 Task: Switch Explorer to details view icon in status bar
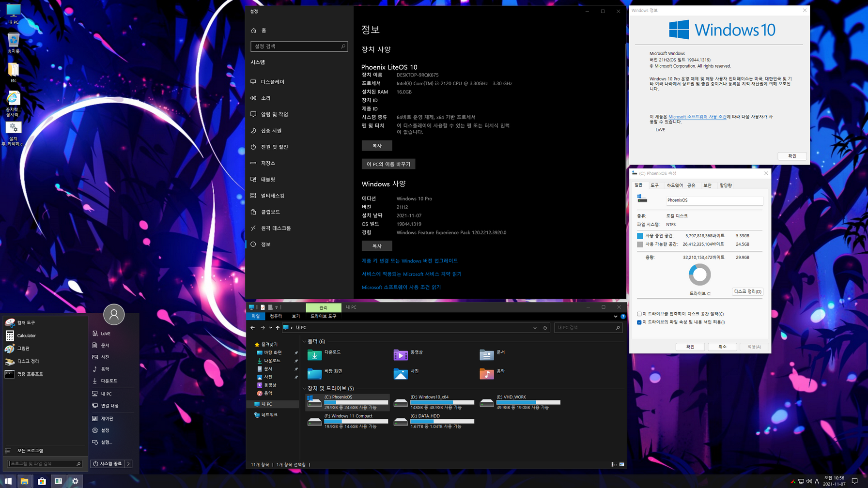coord(614,464)
